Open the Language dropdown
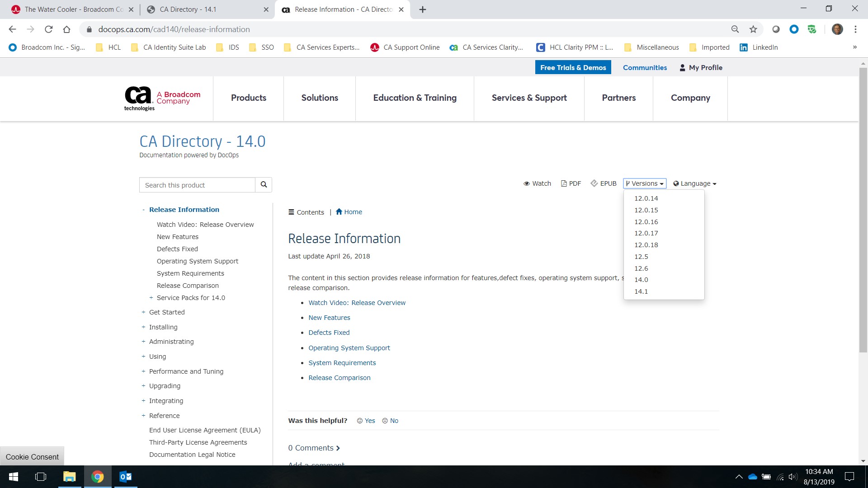 coord(695,183)
